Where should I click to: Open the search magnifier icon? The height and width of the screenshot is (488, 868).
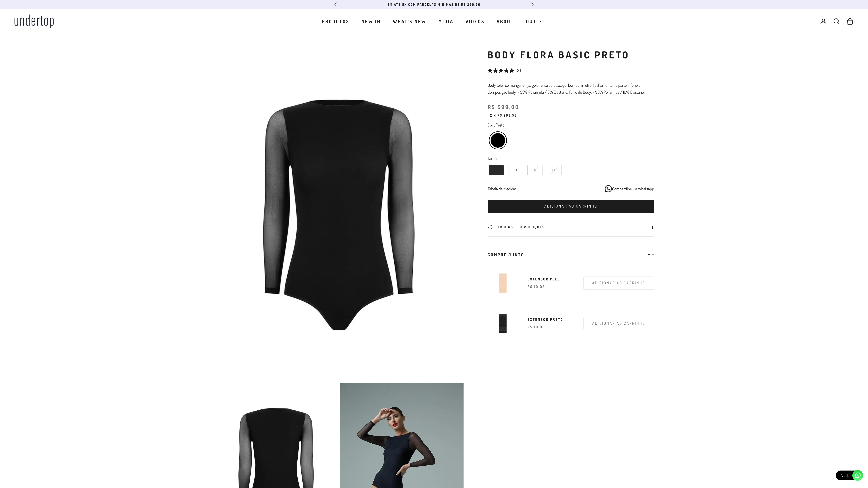coord(836,22)
